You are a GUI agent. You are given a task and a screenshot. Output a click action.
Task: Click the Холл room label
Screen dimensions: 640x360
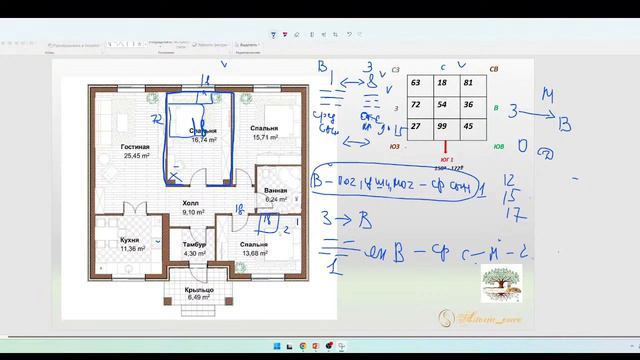(191, 203)
